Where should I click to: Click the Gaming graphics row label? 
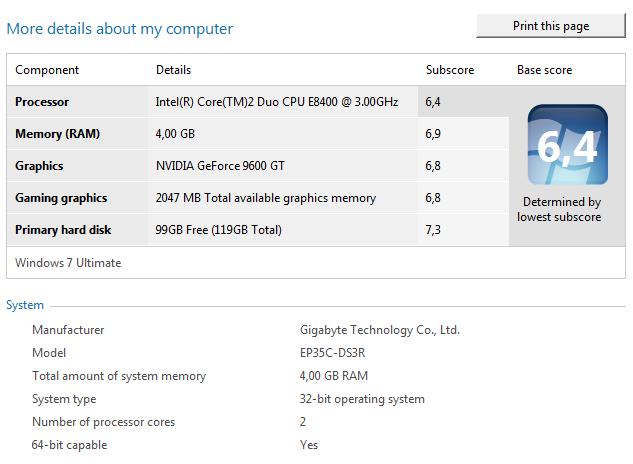pyautogui.click(x=61, y=198)
